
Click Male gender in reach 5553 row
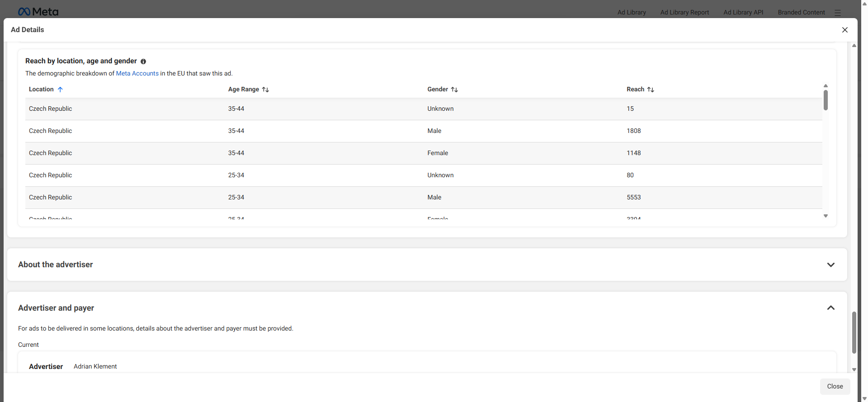pyautogui.click(x=434, y=197)
